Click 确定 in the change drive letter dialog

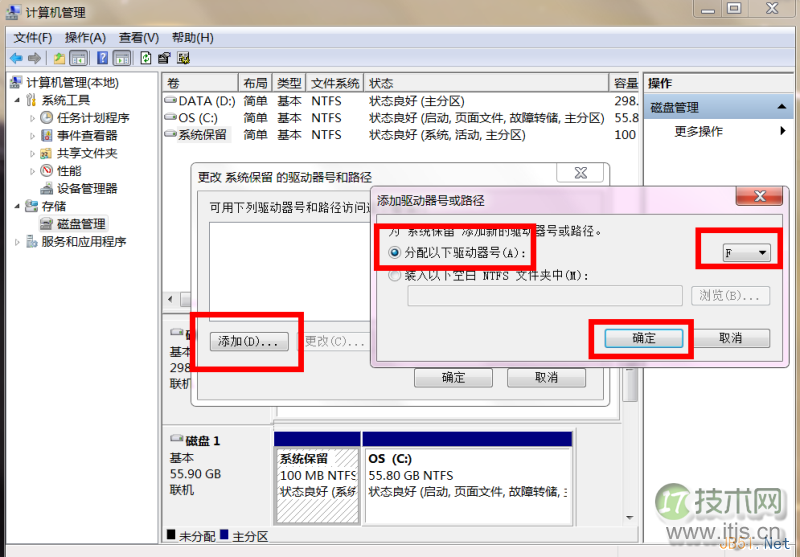click(x=453, y=377)
